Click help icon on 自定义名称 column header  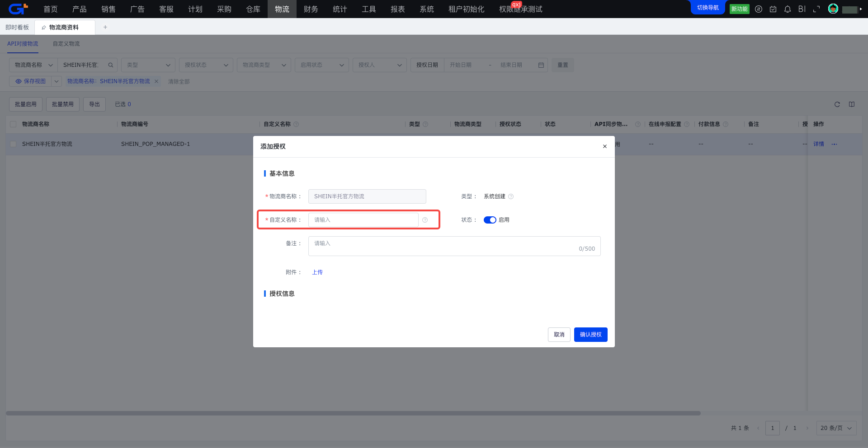[296, 124]
